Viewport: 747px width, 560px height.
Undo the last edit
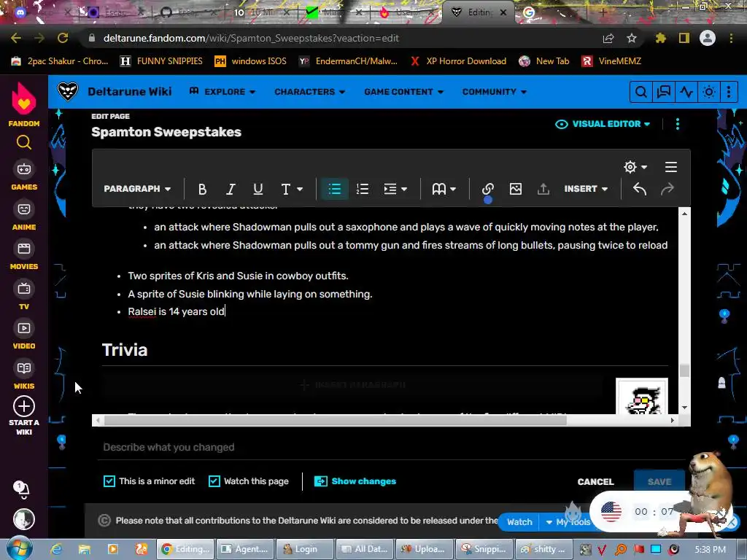(639, 189)
